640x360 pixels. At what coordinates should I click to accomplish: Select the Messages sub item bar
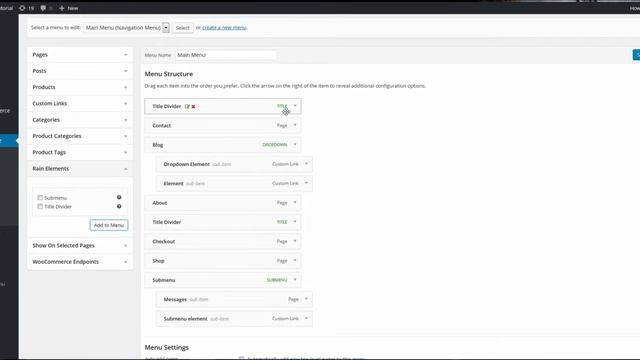click(234, 299)
